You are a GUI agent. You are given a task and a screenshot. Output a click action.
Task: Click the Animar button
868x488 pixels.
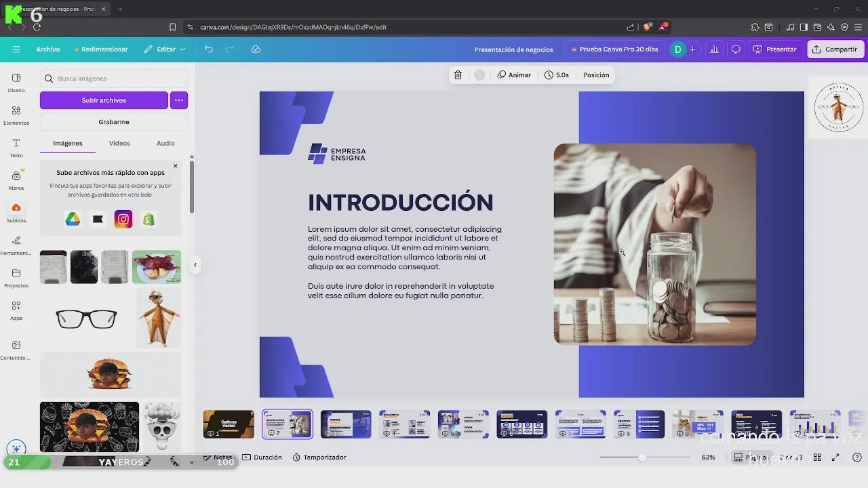point(514,75)
